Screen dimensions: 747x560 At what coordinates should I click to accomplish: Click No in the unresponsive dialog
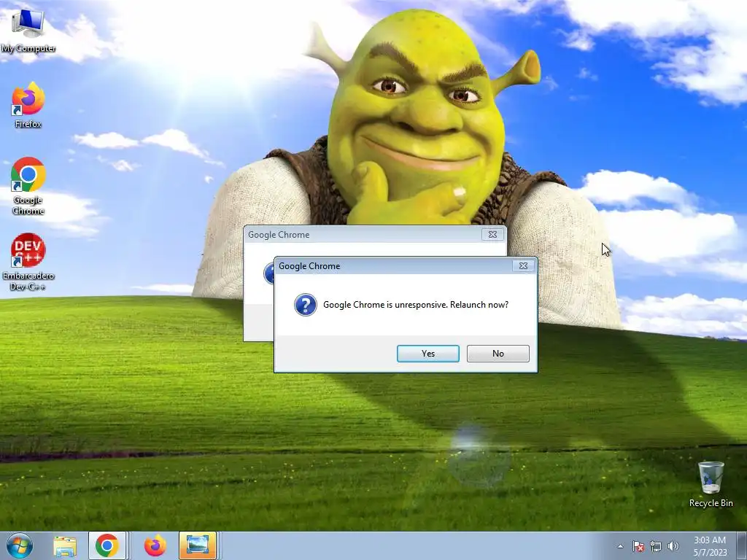pos(498,354)
